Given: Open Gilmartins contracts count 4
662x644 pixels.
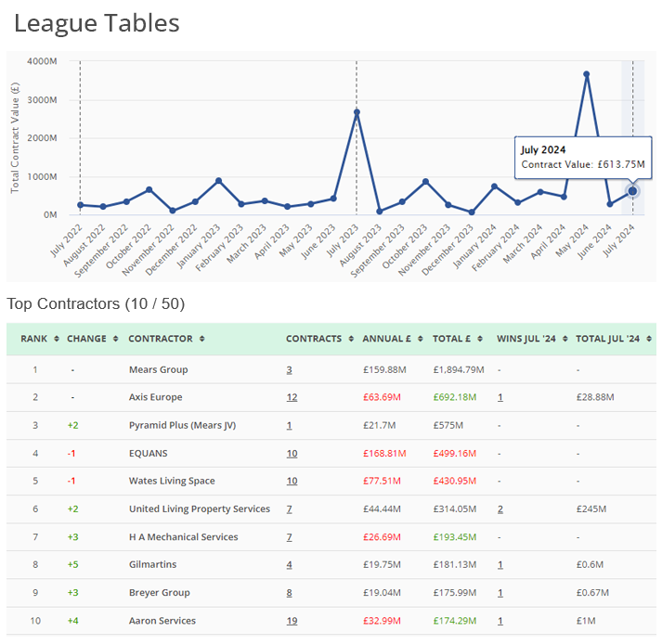Looking at the screenshot, I should click(289, 565).
